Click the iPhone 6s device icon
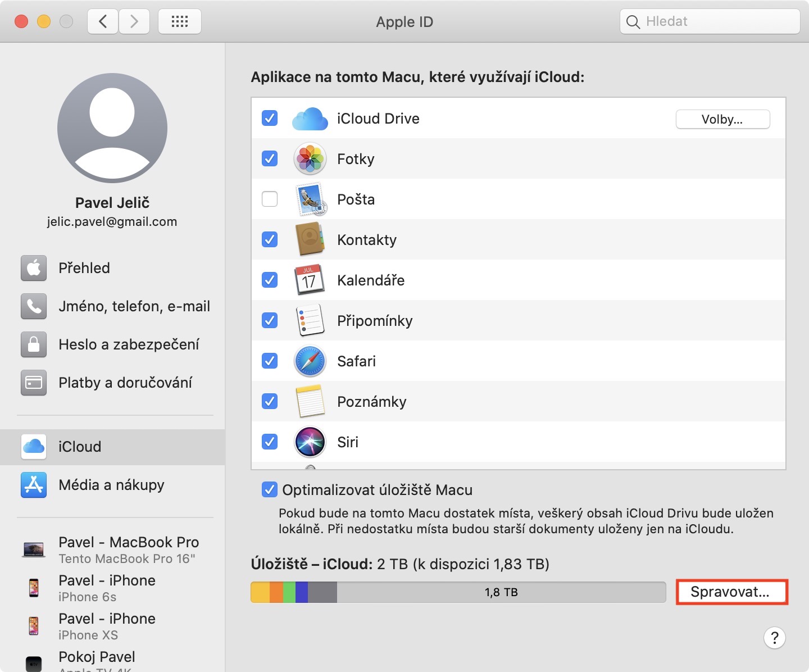Viewport: 809px width, 672px height. pos(34,588)
